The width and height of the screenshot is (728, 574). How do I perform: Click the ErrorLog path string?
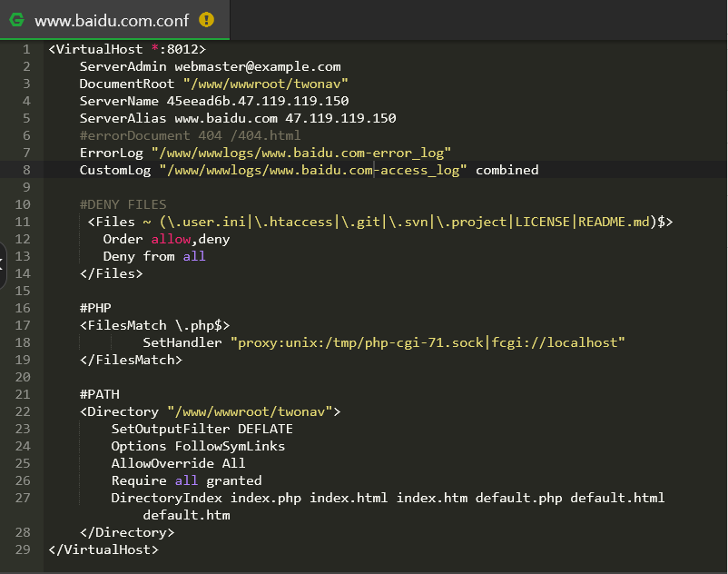(300, 153)
